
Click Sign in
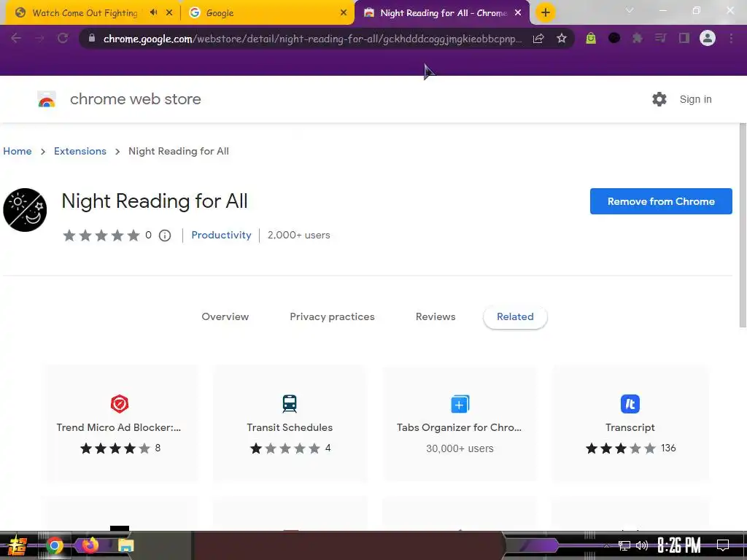point(695,99)
